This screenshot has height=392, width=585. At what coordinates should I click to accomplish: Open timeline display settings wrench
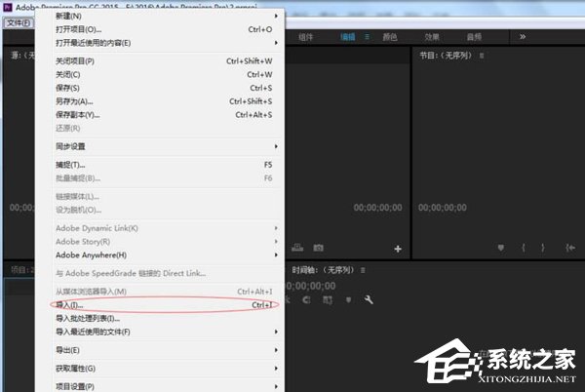point(369,299)
